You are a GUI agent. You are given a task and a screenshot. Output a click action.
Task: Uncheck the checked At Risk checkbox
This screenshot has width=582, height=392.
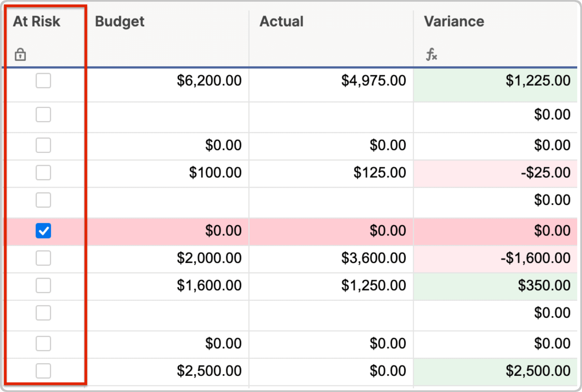(43, 231)
